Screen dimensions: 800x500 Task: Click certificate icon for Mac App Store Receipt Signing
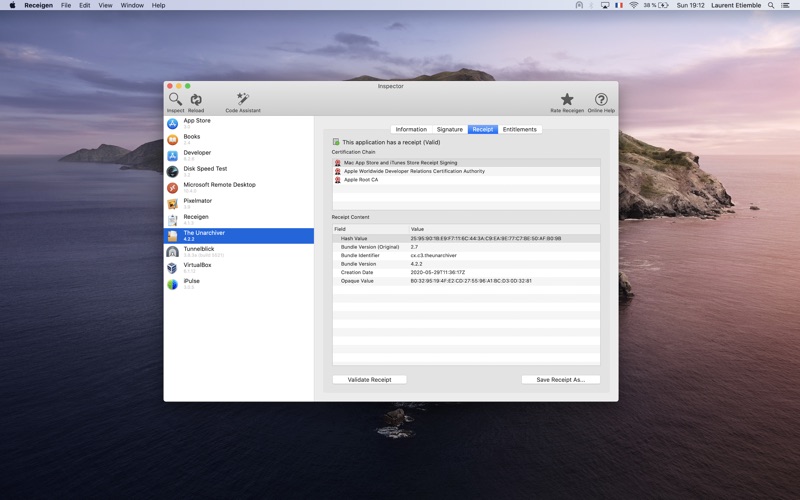pos(337,163)
